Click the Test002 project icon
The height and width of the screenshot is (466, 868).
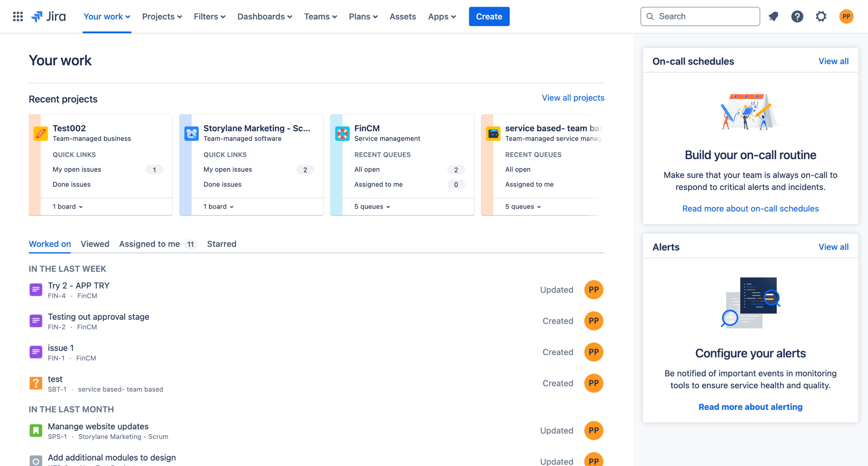point(41,133)
